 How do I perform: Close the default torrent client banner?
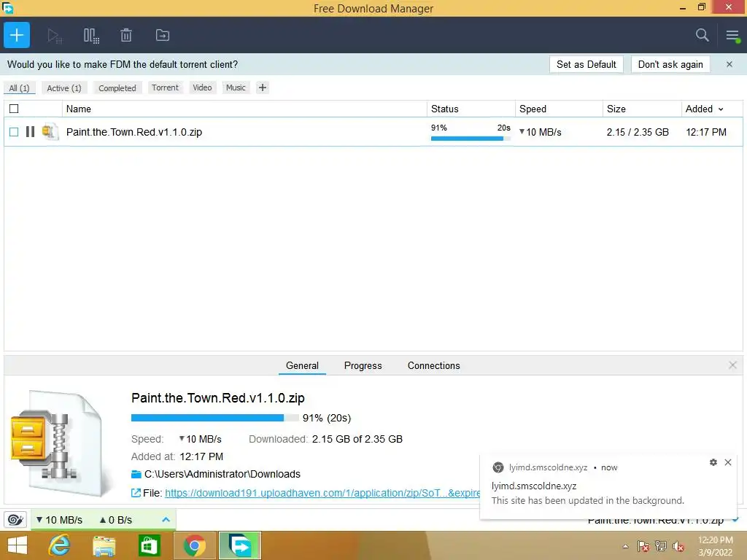[729, 64]
